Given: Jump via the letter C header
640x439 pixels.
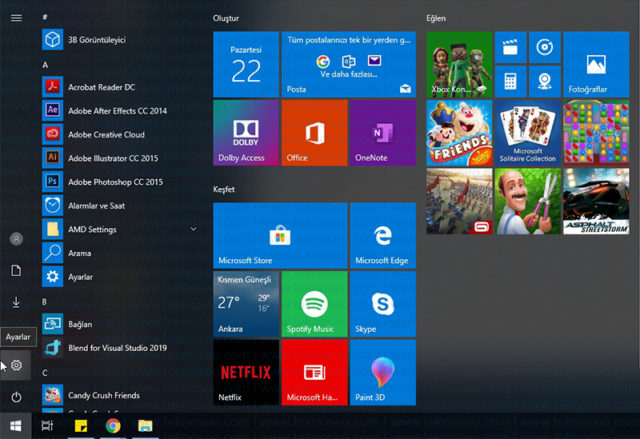Looking at the screenshot, I should point(44,373).
